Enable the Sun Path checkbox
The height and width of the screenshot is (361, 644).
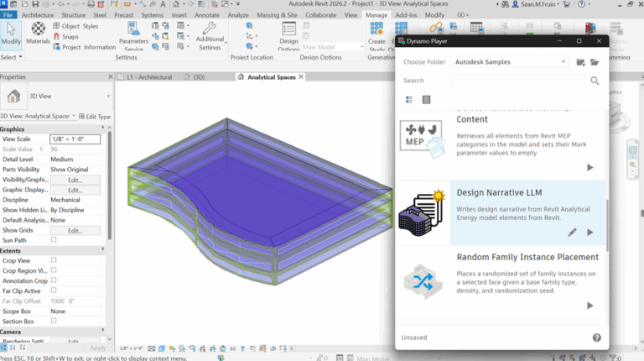pos(54,239)
